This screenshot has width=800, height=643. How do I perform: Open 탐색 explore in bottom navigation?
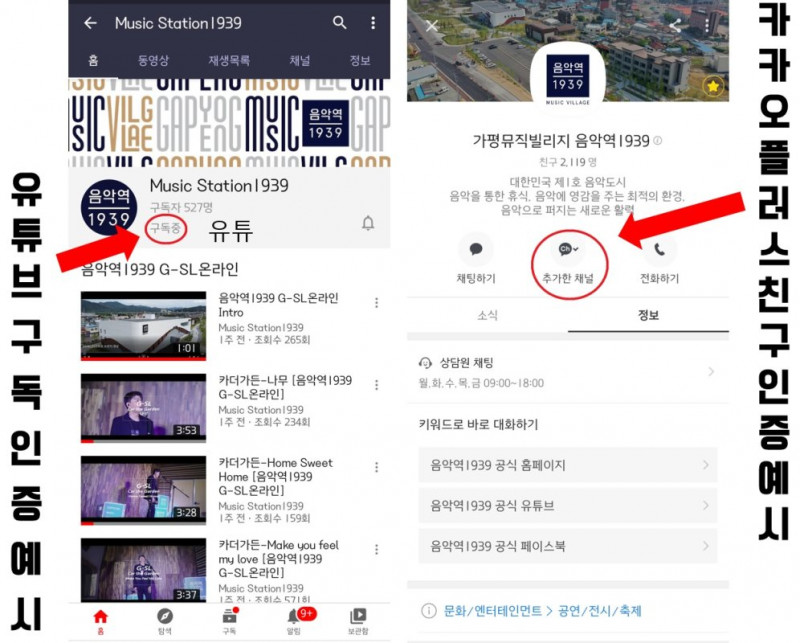(164, 621)
